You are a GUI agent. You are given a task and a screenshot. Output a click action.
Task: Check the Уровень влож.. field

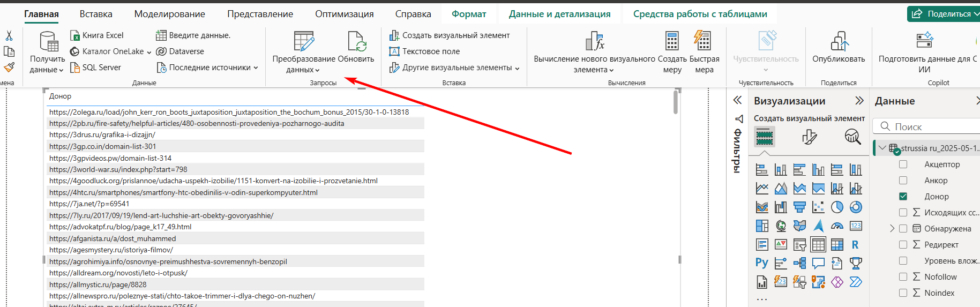coord(903,261)
